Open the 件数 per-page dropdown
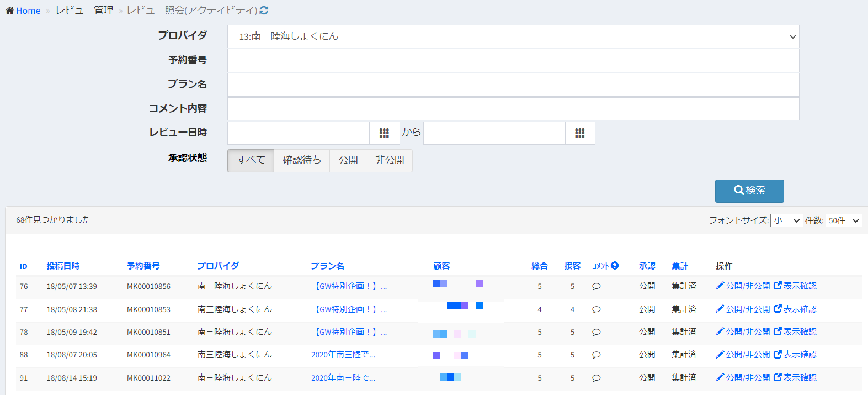This screenshot has width=868, height=395. click(844, 220)
